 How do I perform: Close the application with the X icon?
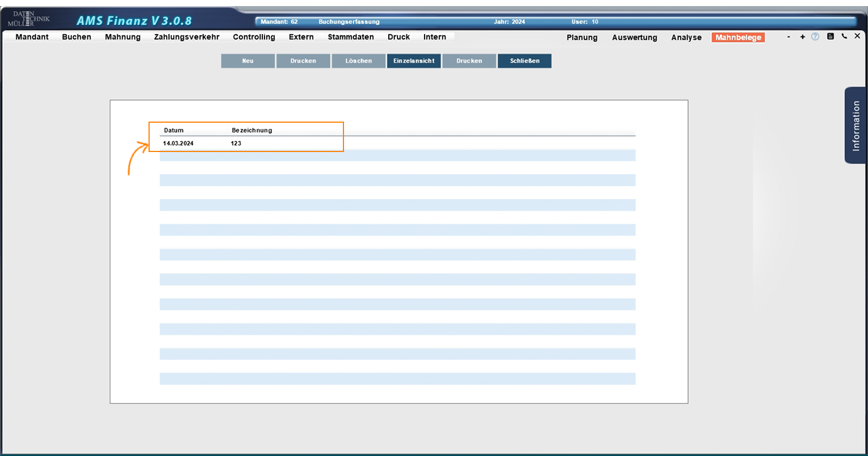[857, 36]
